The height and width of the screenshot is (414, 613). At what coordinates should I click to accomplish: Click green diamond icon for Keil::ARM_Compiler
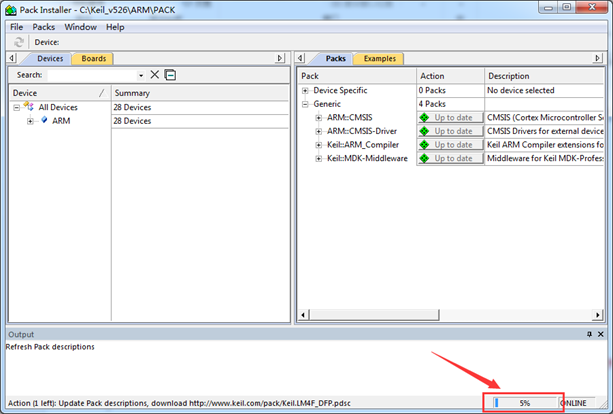coord(424,145)
